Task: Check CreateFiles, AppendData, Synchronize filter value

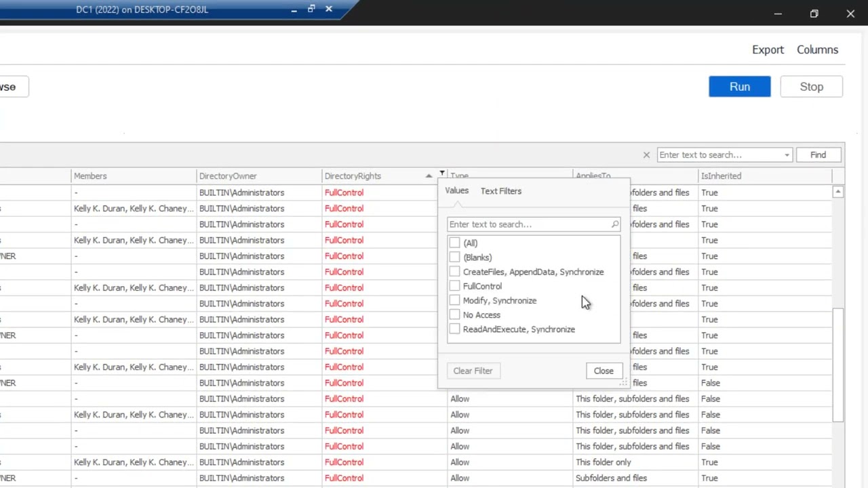Action: (454, 272)
